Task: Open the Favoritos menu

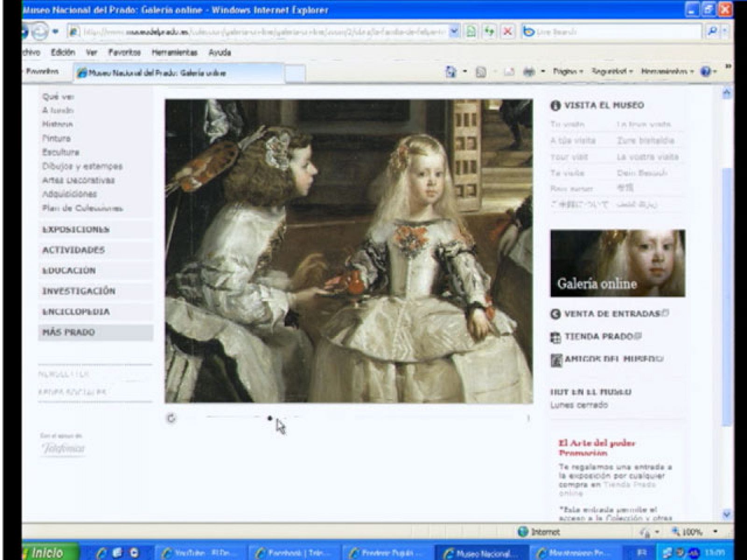Action: 124,52
